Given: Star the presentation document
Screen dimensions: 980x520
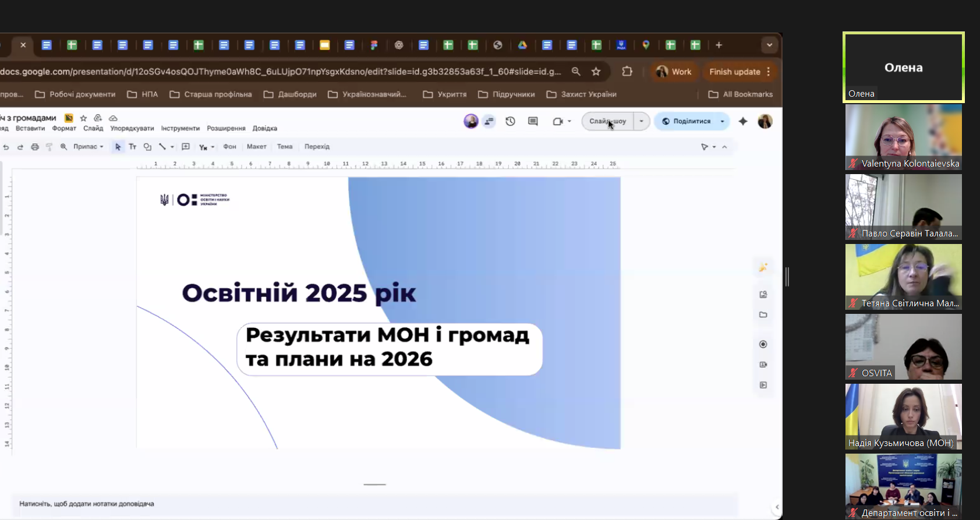Looking at the screenshot, I should (x=83, y=118).
